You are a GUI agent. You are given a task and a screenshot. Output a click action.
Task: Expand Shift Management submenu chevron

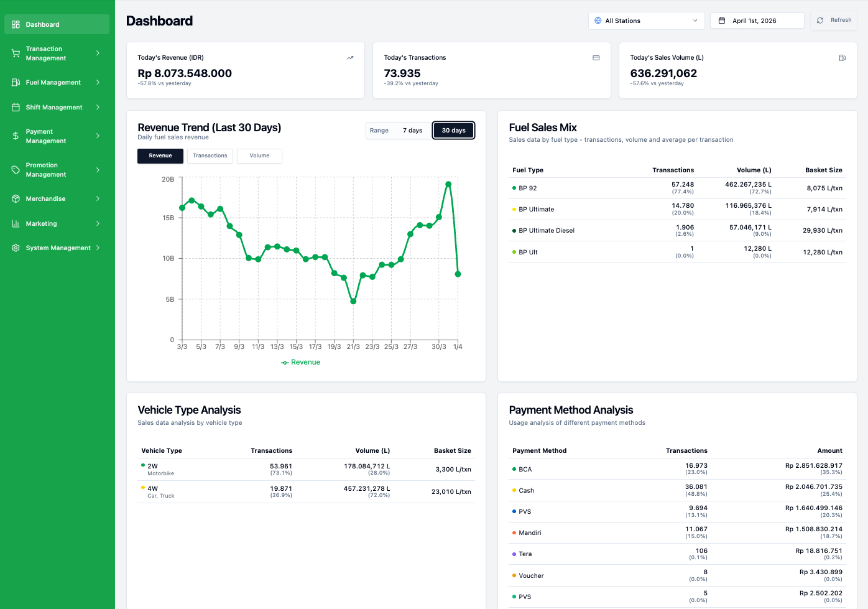[x=98, y=107]
